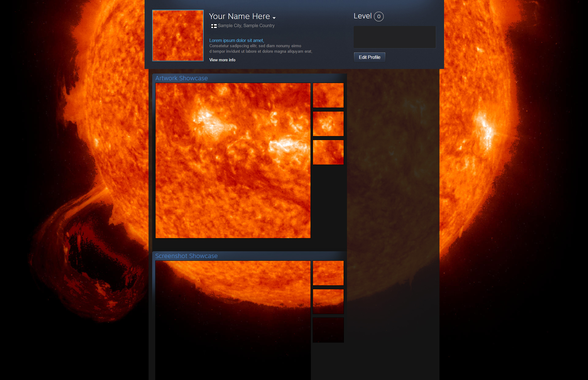
Task: Open the Artwork Showcase heading link
Action: (181, 78)
